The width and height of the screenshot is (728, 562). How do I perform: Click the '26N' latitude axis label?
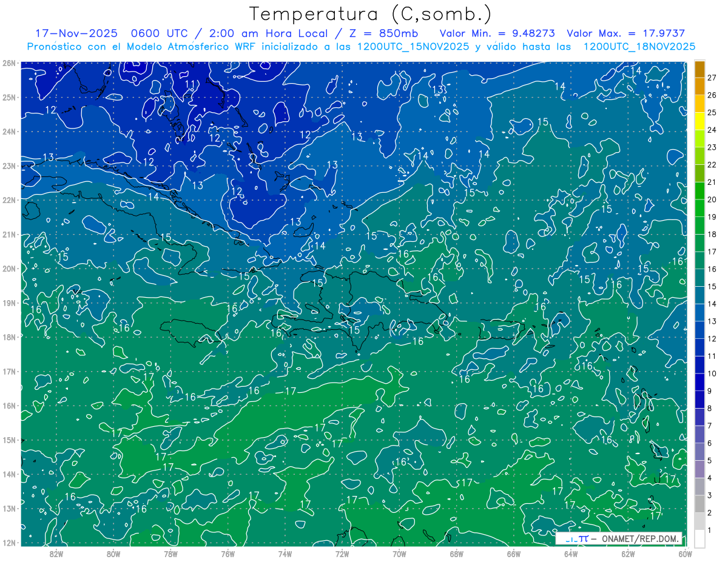(10, 63)
